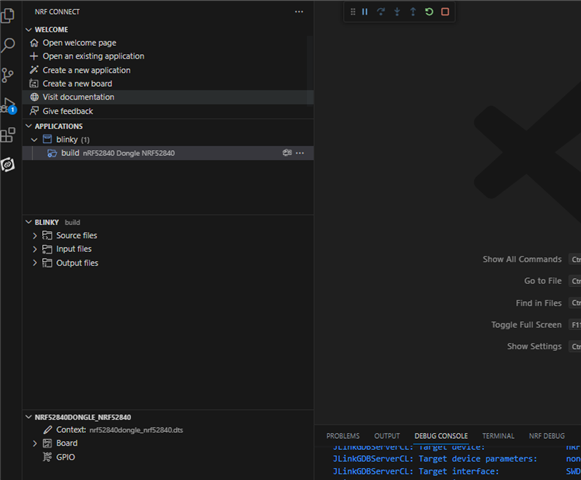Expand Output files
This screenshot has height=480, width=581.
(34, 263)
